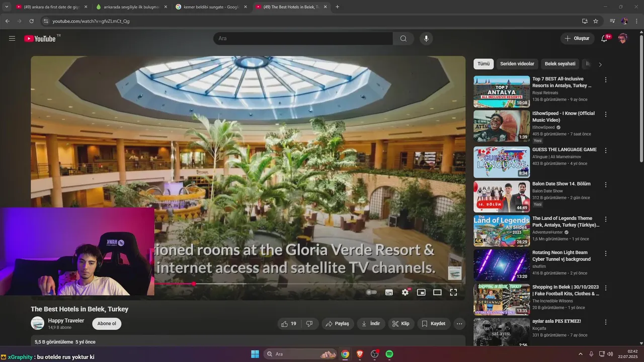Select the Tümü filter chip
The height and width of the screenshot is (362, 644).
click(x=484, y=64)
